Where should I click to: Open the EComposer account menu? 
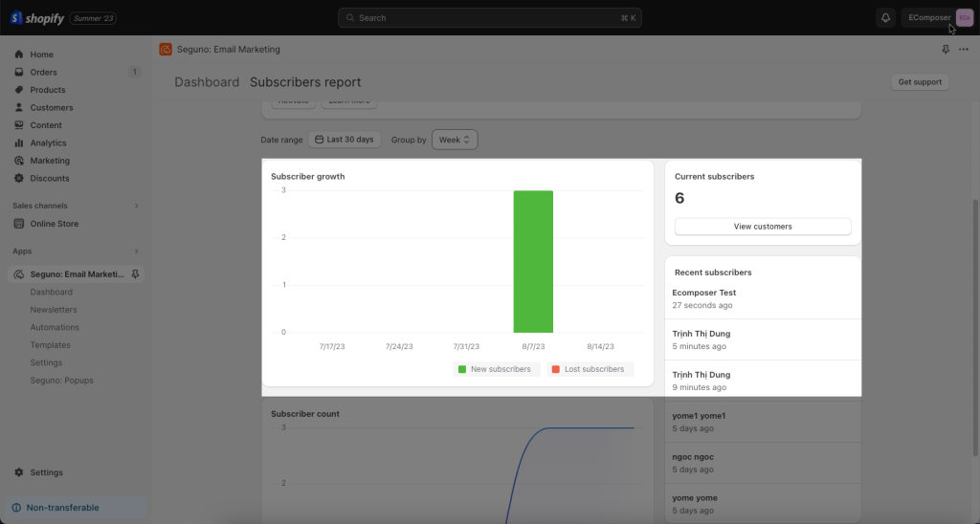[938, 18]
